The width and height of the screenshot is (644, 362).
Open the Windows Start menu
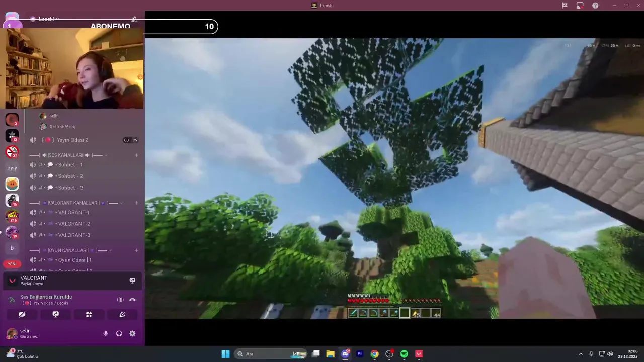[225, 354]
